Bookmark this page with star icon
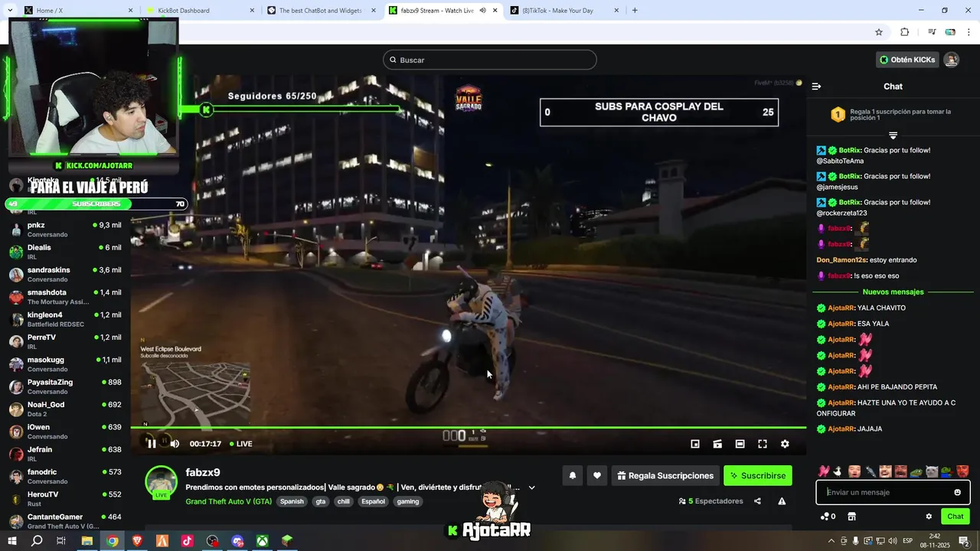 click(879, 32)
